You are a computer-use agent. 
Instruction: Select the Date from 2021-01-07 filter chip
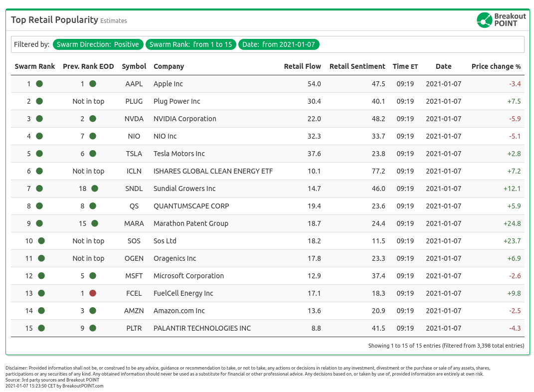tap(278, 44)
